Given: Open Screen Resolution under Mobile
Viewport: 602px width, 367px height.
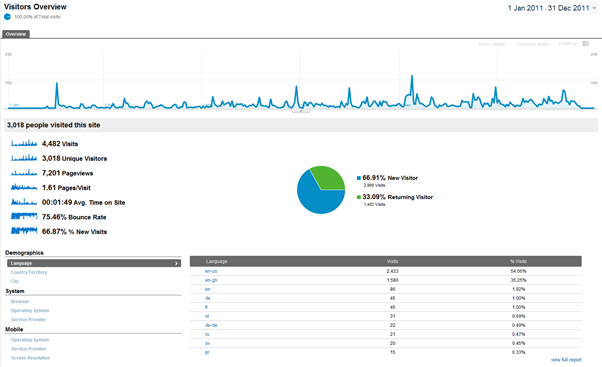Looking at the screenshot, I should pyautogui.click(x=30, y=358).
